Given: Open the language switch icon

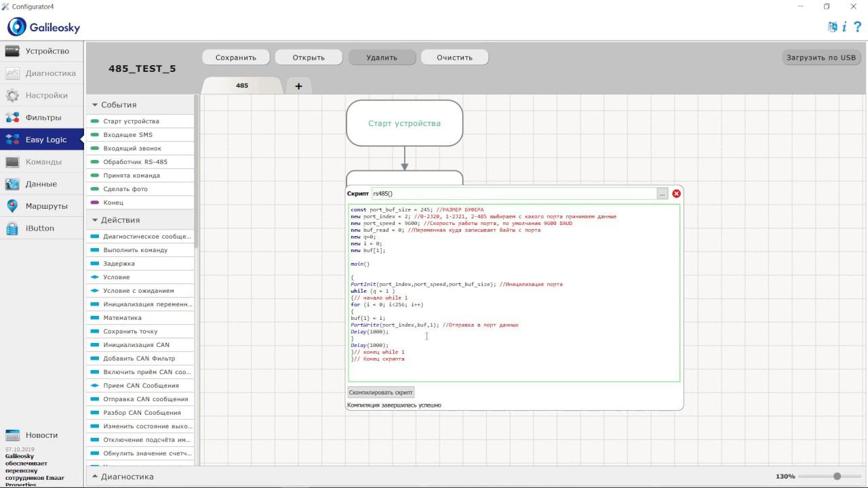Looking at the screenshot, I should click(832, 27).
